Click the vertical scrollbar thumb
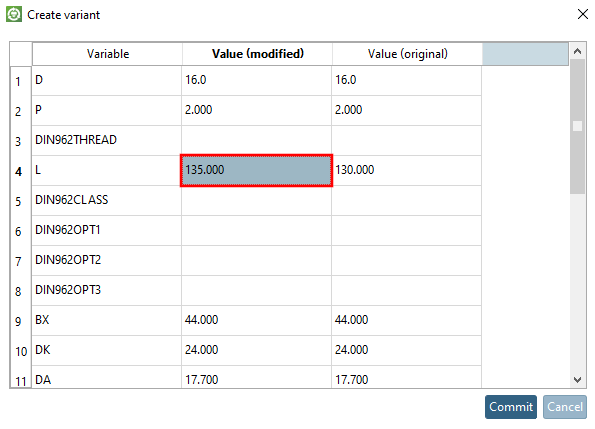Screen dimensions: 595x429 click(x=578, y=127)
